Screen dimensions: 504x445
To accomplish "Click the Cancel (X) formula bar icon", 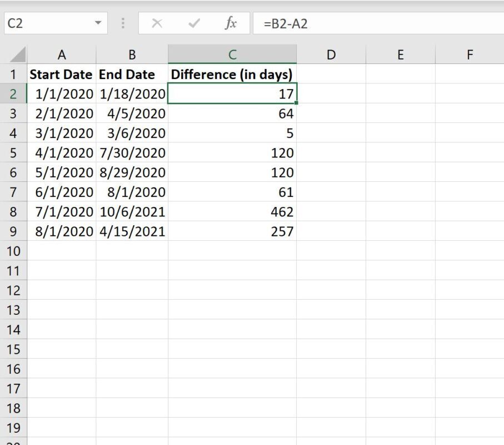I will pyautogui.click(x=157, y=23).
